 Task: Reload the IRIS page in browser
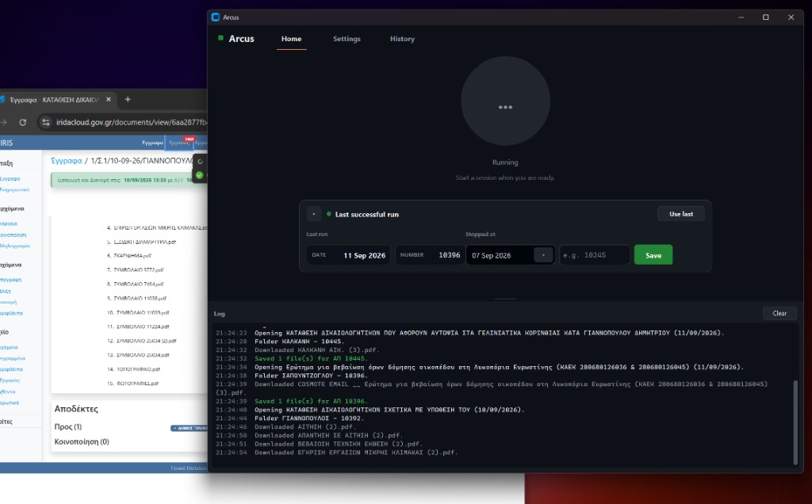[x=23, y=122]
